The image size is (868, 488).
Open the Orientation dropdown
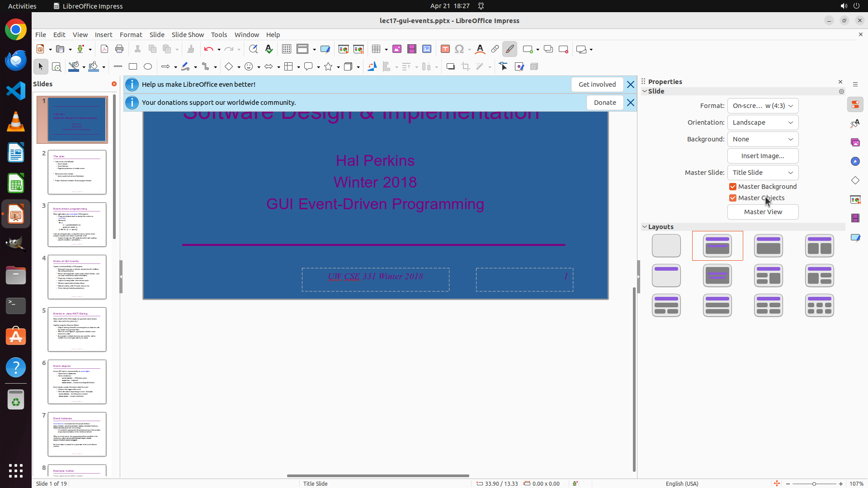[x=763, y=122]
